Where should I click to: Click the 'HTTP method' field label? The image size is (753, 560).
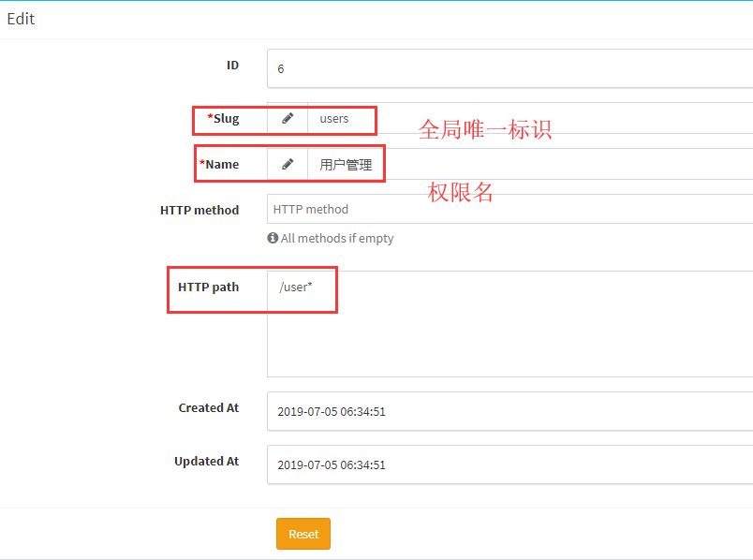tap(199, 210)
